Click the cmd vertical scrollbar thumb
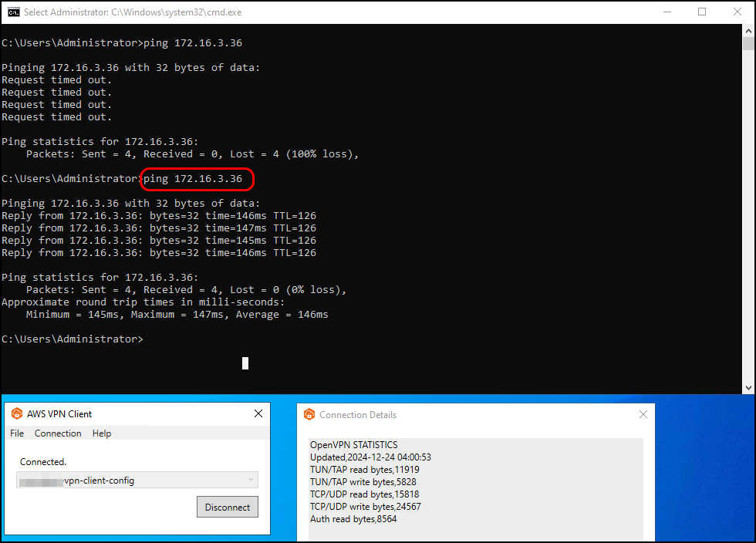Screen dimensions: 756x543 pyautogui.click(x=748, y=43)
